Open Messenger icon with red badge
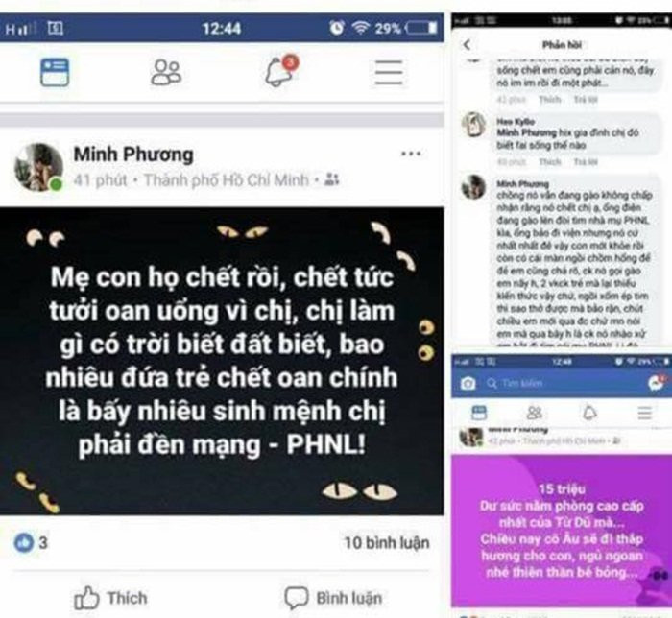Image resolution: width=672 pixels, height=618 pixels. click(657, 382)
